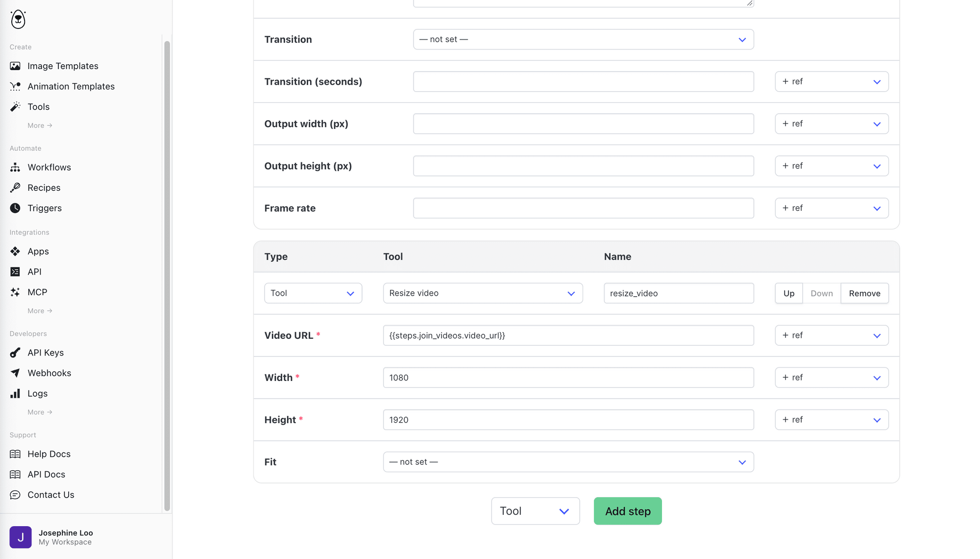Click the Contact Us chat icon
The width and height of the screenshot is (980, 559).
point(15,495)
